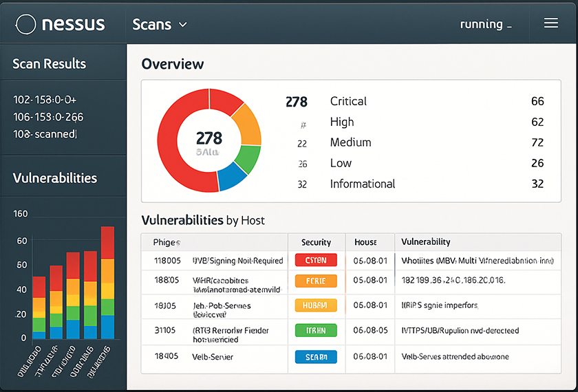Screen dimensions: 578x392
Task: Click the Nessus circle logo icon
Action: [x=25, y=24]
